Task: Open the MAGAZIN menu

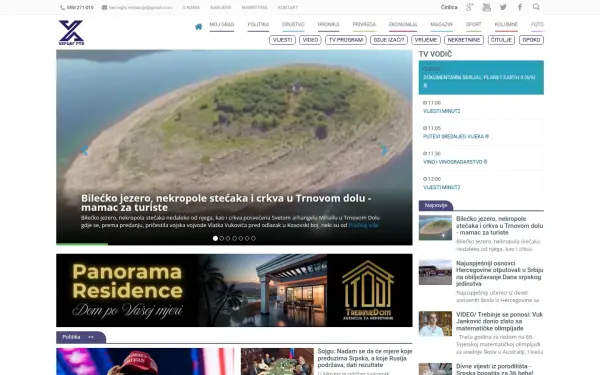Action: (x=441, y=25)
